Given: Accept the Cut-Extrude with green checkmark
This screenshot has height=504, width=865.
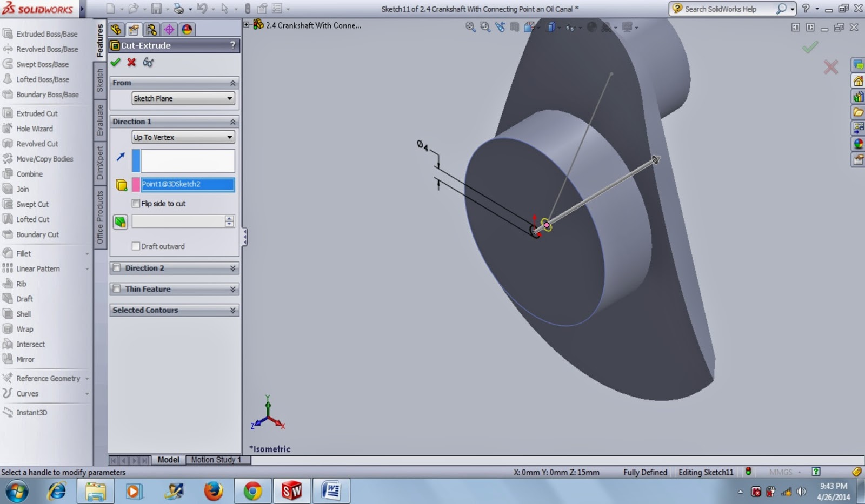Looking at the screenshot, I should [115, 62].
